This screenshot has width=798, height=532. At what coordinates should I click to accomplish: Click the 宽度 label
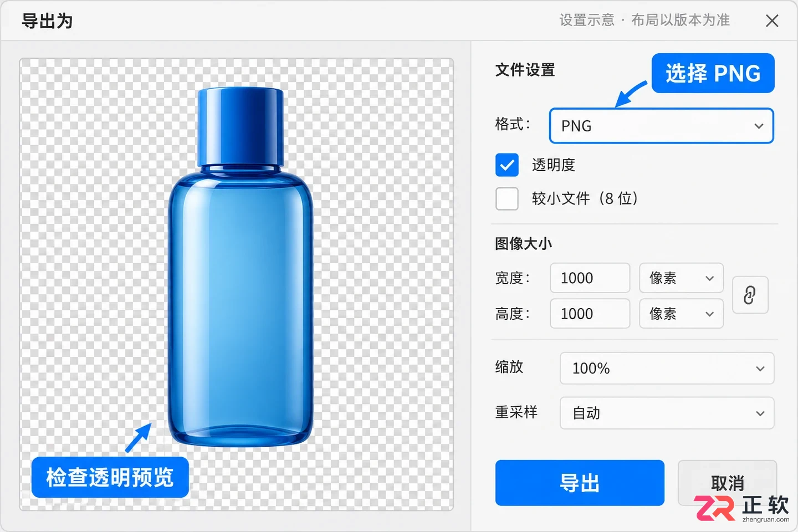[513, 278]
